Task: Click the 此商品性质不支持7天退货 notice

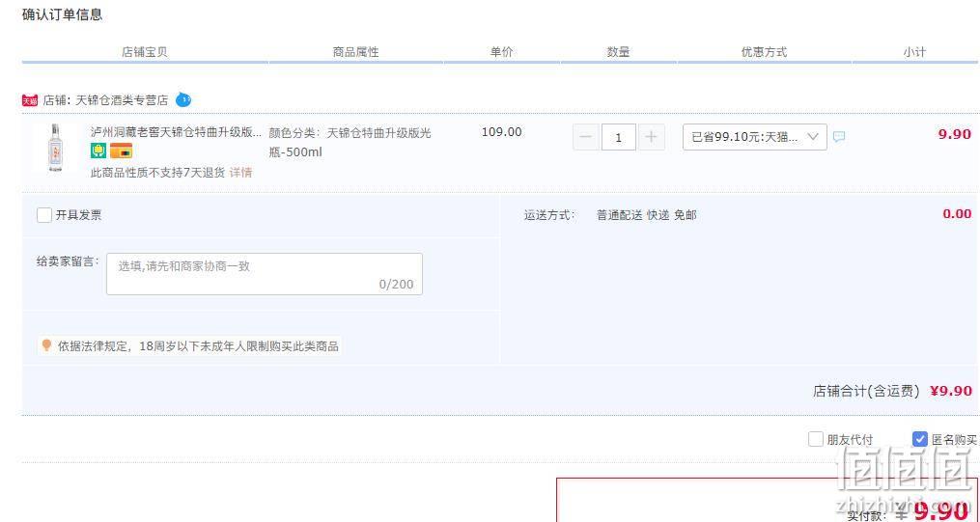Action: pyautogui.click(x=157, y=173)
